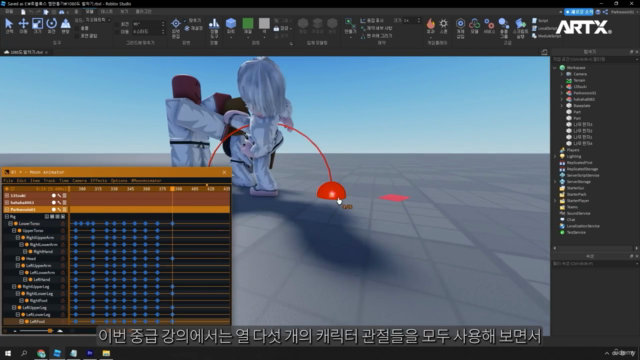This screenshot has height=360, width=640.
Task: Click the blue hexagon Object Browser icon
Action: tap(460, 24)
